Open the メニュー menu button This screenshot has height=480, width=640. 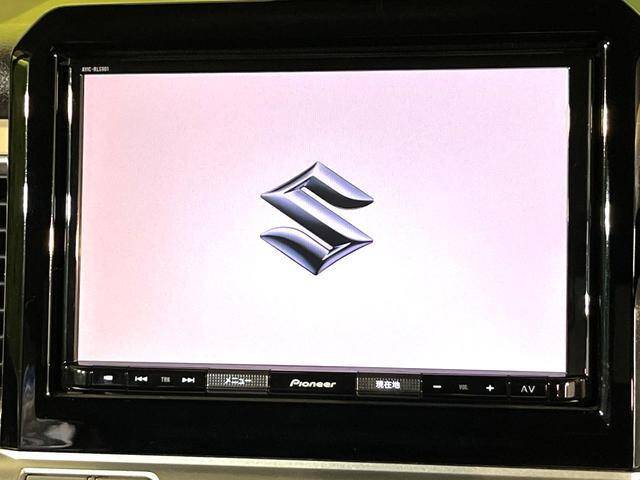click(238, 381)
